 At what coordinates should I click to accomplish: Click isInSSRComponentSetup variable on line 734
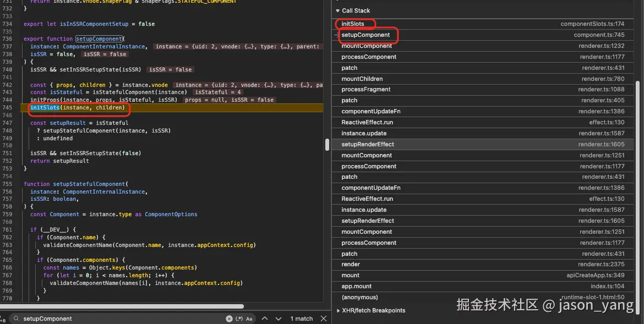pos(94,24)
